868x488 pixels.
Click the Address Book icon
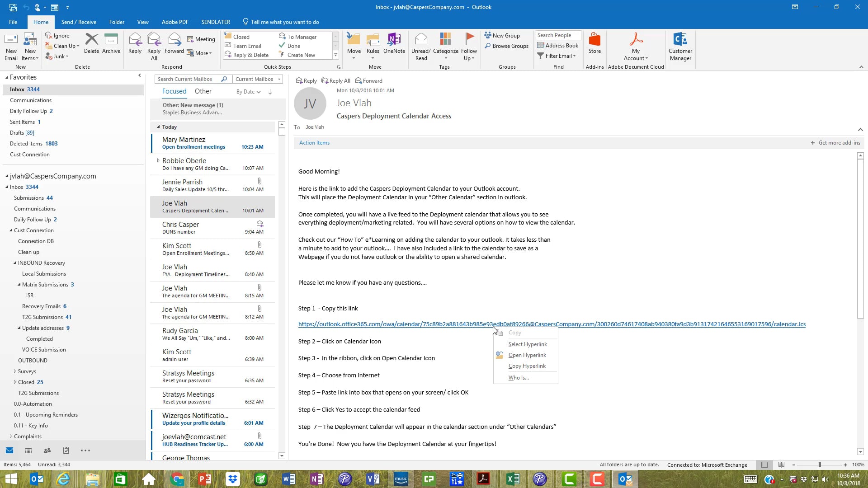click(558, 45)
